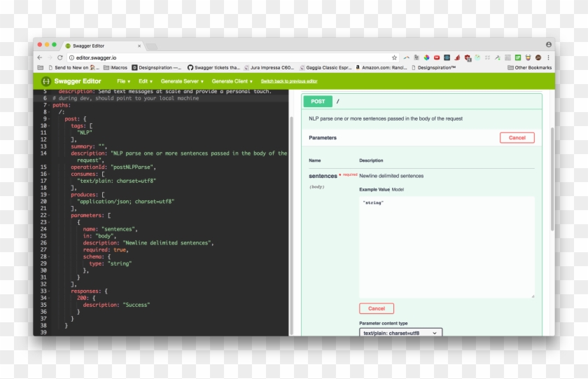Open the File menu
Screen dimensions: 588x379
(123, 81)
